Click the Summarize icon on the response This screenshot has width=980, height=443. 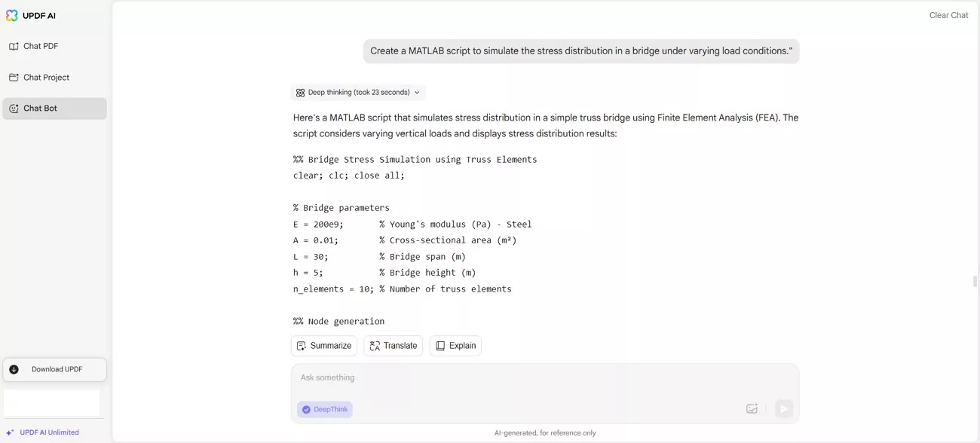(x=302, y=345)
